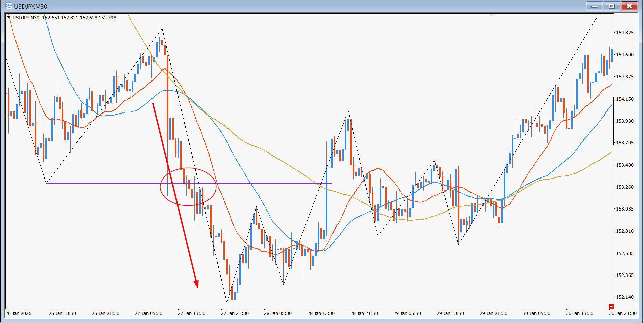The height and width of the screenshot is (323, 644).
Task: Minimize the USDJPY,M30 chart window
Action: tap(594, 6)
